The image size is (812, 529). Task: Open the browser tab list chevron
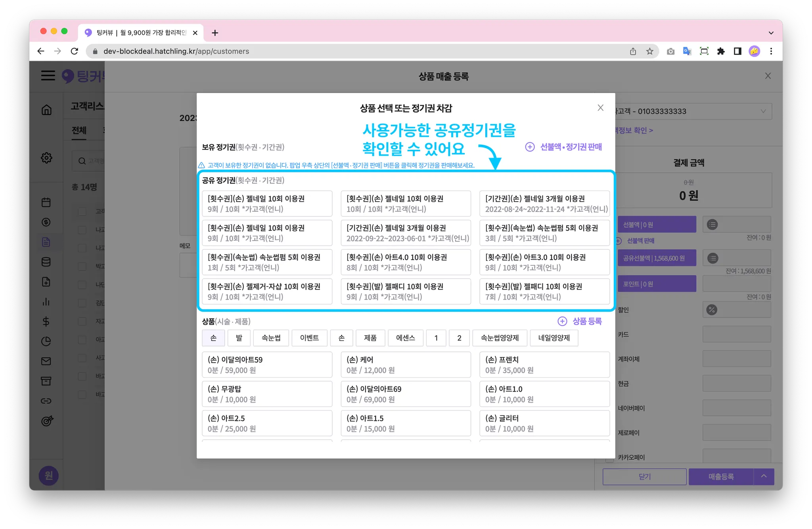771,33
